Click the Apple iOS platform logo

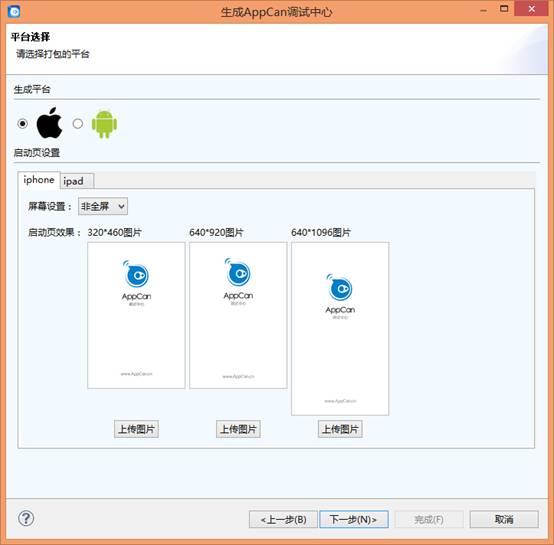click(49, 123)
